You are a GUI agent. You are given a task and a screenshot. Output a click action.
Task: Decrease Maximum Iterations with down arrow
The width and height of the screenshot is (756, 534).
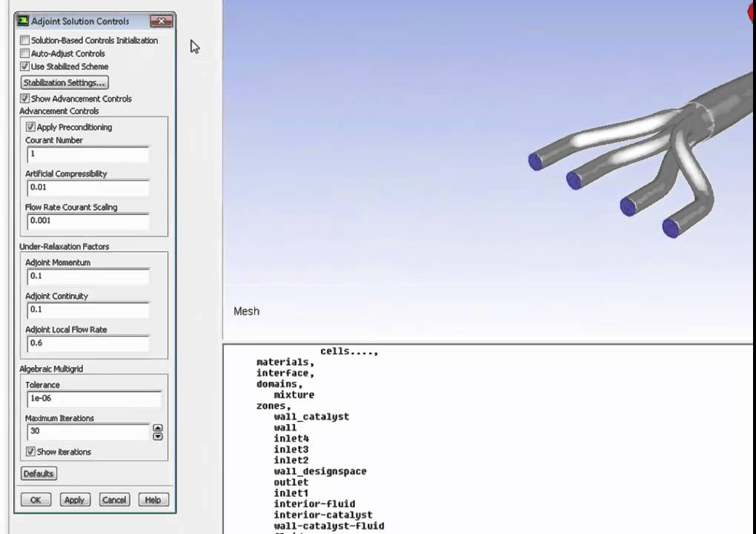(158, 437)
